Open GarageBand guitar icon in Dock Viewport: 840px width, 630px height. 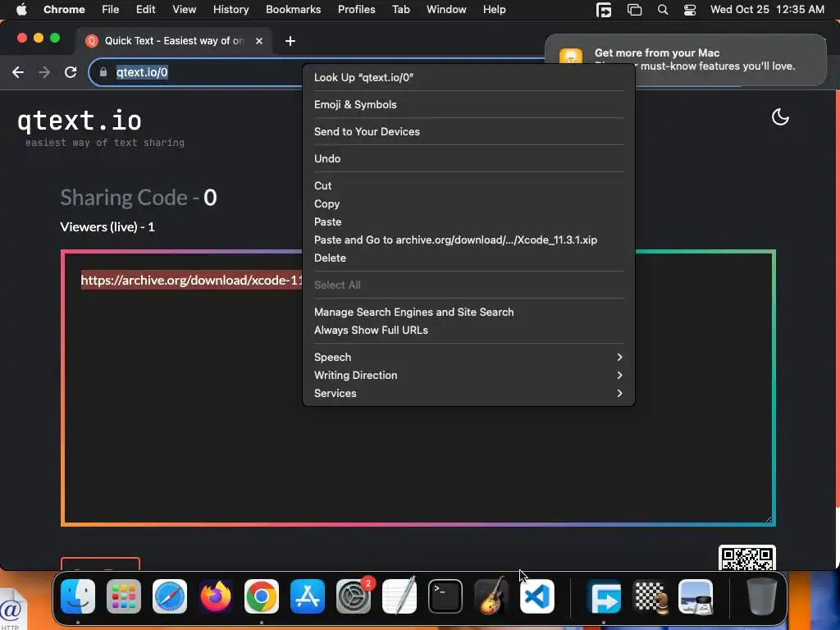(491, 596)
